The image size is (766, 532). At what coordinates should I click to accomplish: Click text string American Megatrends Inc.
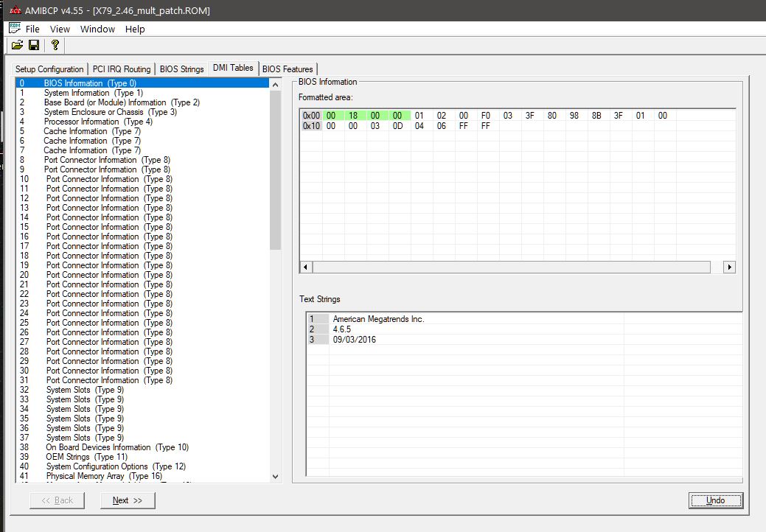pos(379,319)
